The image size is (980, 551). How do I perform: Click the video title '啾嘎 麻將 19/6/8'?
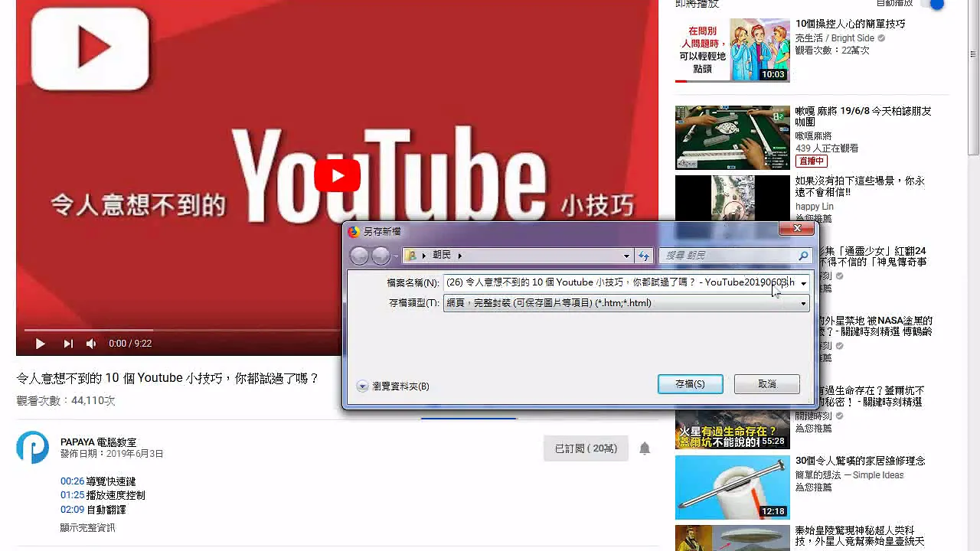point(863,116)
